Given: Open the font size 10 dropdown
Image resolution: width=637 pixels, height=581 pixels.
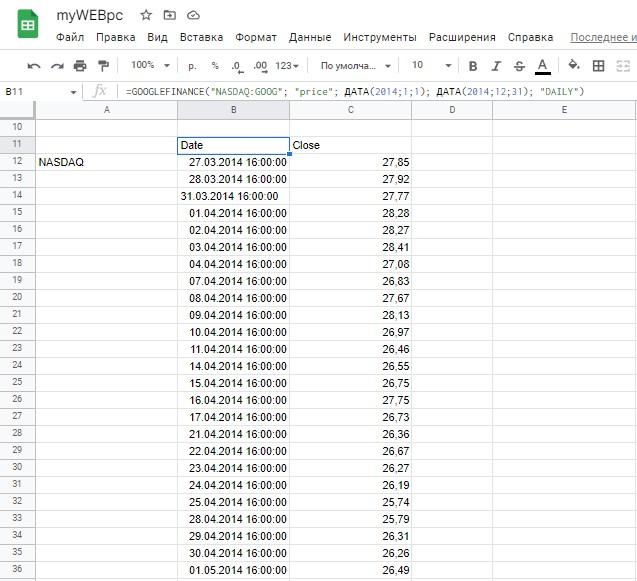Looking at the screenshot, I should pos(431,65).
